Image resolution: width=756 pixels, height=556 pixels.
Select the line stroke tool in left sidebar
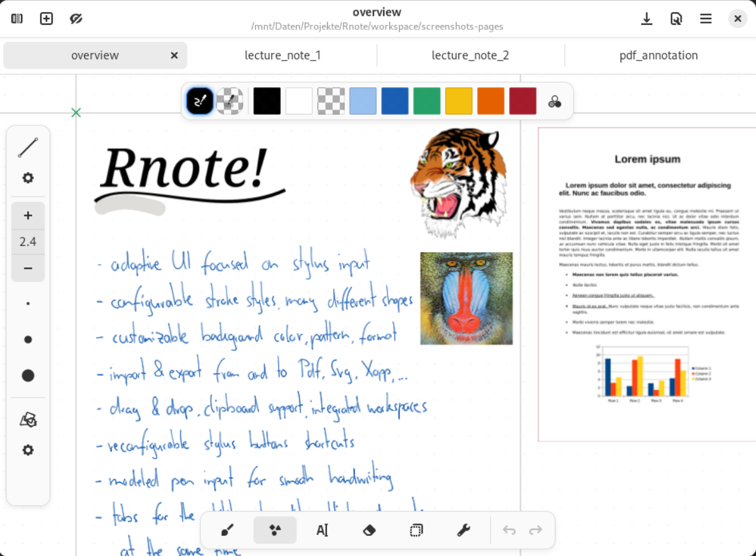28,147
